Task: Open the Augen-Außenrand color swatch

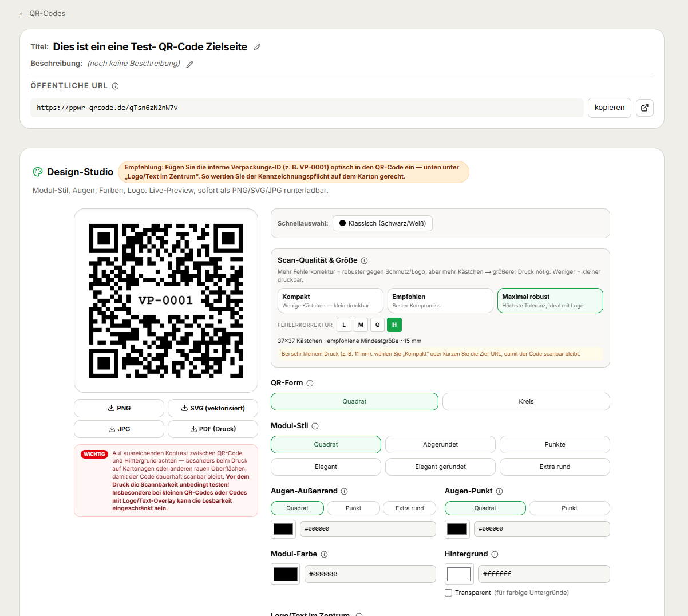Action: coord(283,529)
